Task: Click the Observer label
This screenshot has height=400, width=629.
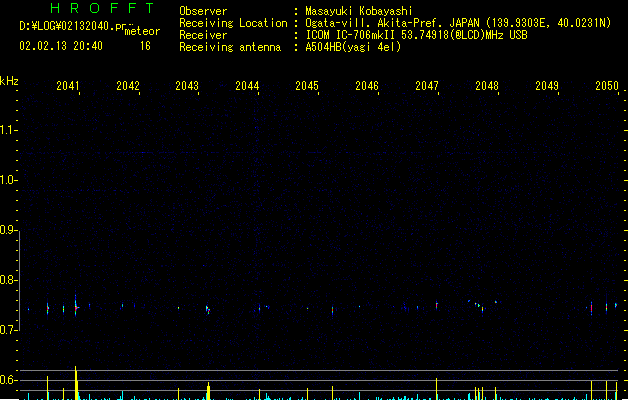Action: (x=203, y=11)
